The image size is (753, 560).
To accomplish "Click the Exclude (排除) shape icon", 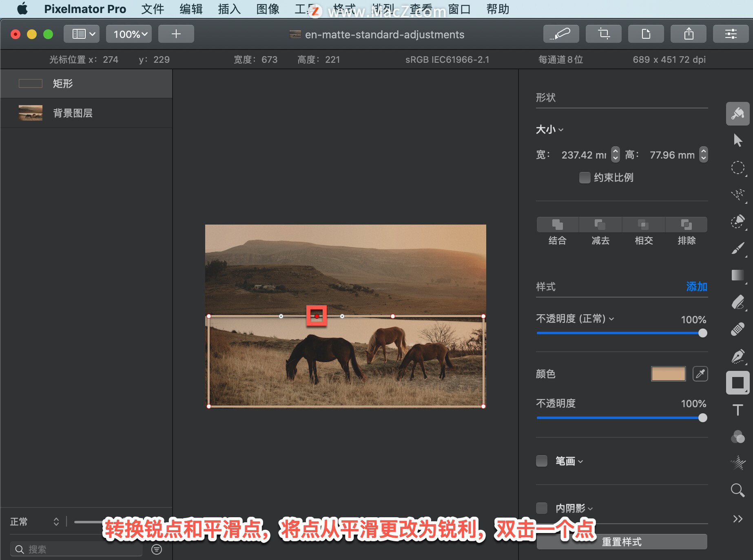I will click(686, 225).
